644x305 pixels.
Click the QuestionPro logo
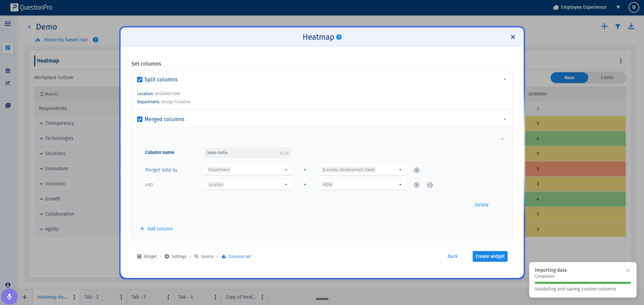click(x=31, y=7)
